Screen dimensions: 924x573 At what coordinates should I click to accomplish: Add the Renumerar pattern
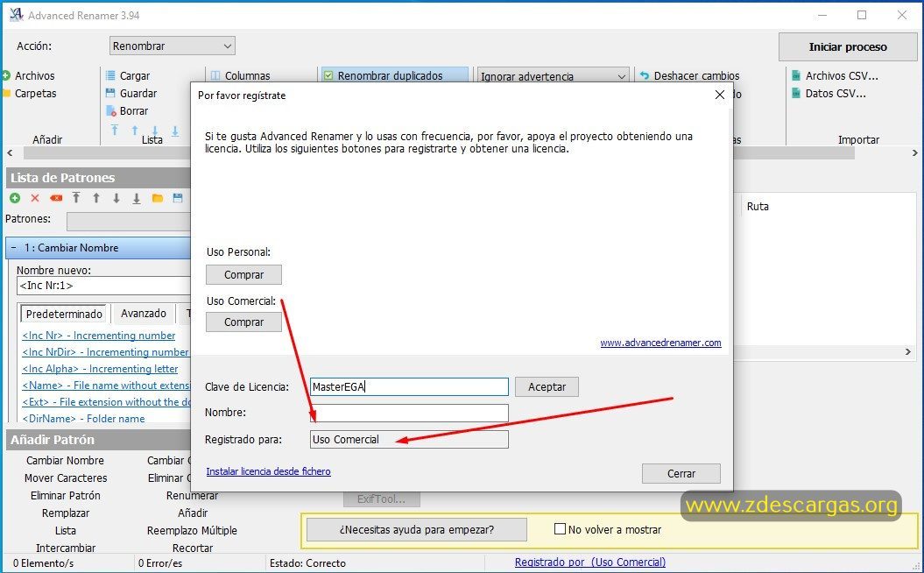click(x=192, y=495)
